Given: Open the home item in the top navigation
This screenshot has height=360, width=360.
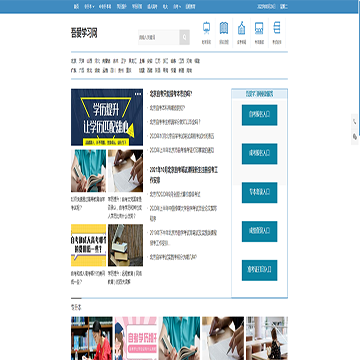Looking at the screenshot, I should pyautogui.click(x=76, y=6).
